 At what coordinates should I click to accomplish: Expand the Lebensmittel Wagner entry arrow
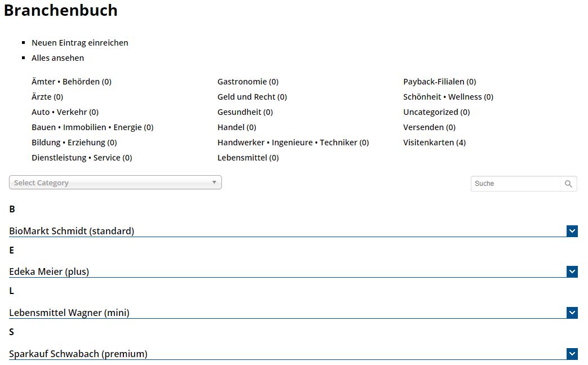click(572, 313)
